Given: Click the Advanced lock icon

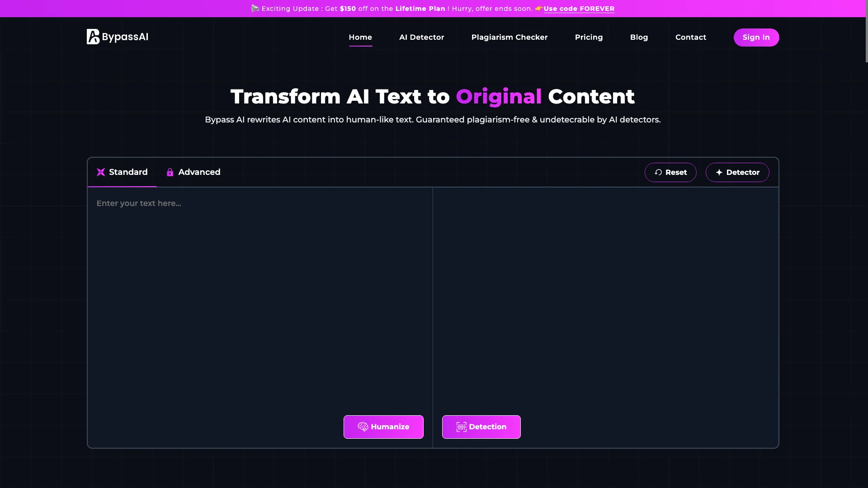Looking at the screenshot, I should (x=170, y=172).
